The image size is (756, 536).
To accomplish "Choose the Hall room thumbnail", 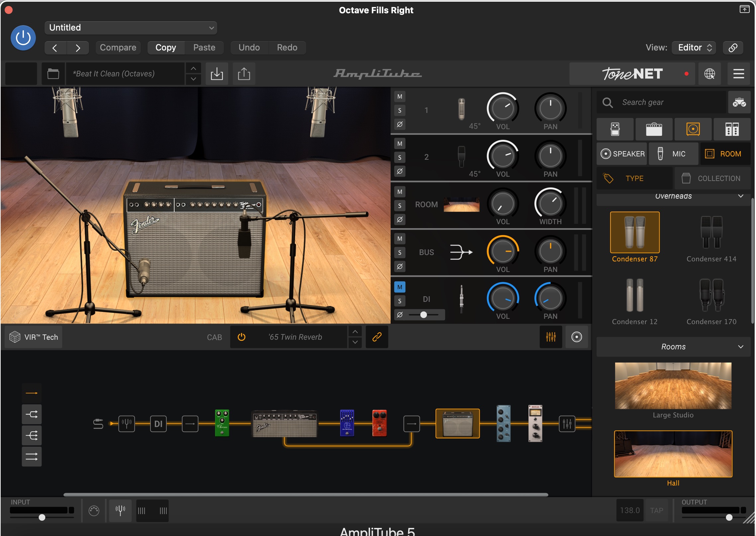I will (673, 454).
